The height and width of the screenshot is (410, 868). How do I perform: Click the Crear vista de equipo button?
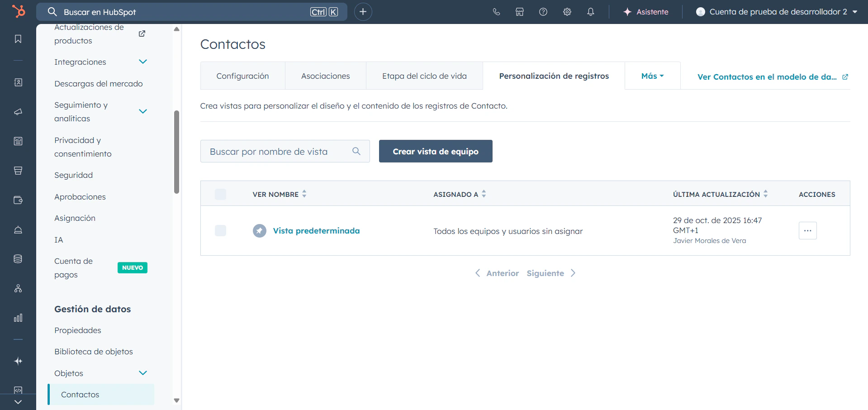point(435,151)
